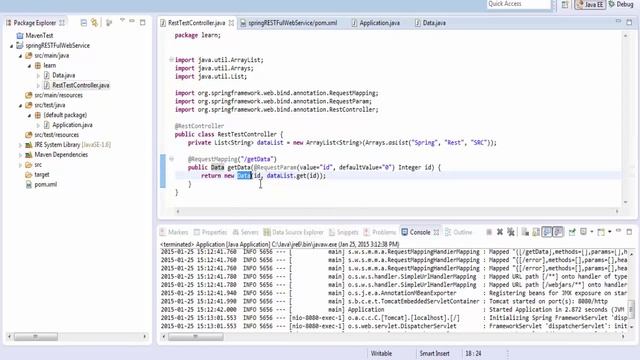Toggle Link with Editor in Package Explorer
Image resolution: width=640 pixels, height=360 pixels.
[94, 23]
